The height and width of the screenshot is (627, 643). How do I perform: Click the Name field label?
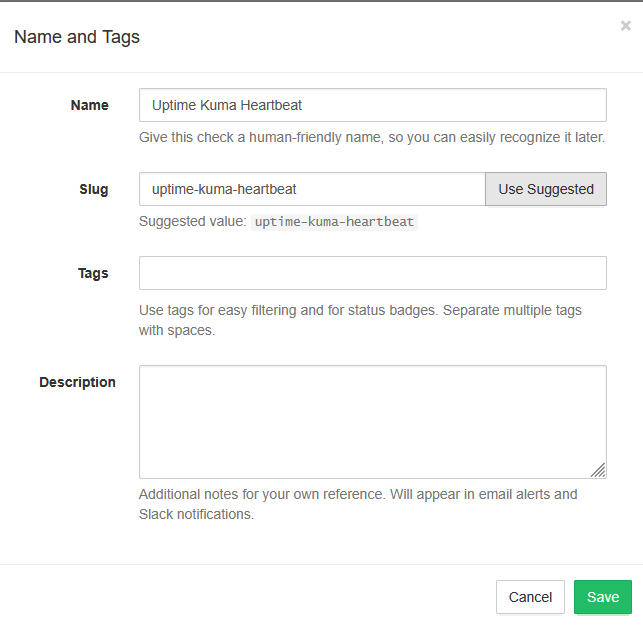89,105
